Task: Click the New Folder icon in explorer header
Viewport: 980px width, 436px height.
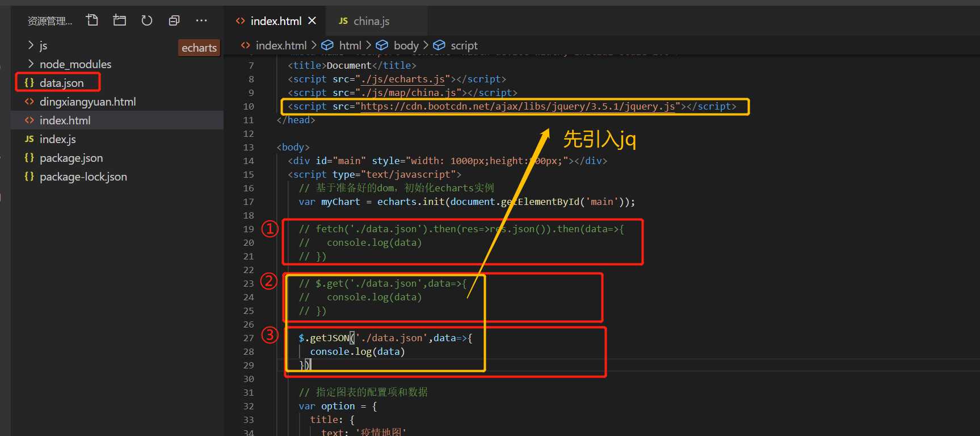Action: pyautogui.click(x=119, y=20)
